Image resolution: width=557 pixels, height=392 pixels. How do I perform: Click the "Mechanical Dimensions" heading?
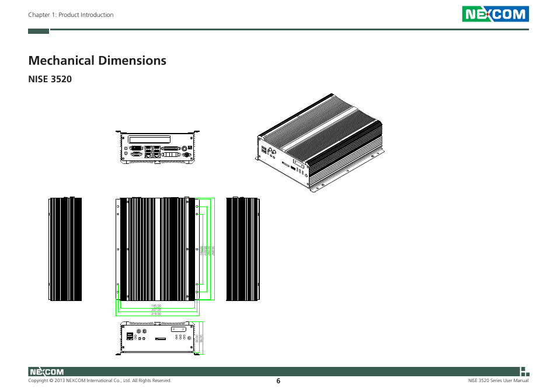tap(97, 60)
